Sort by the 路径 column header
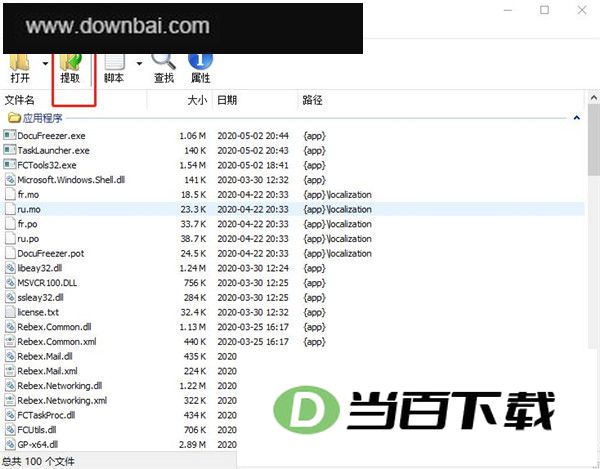This screenshot has height=469, width=600. coord(312,100)
